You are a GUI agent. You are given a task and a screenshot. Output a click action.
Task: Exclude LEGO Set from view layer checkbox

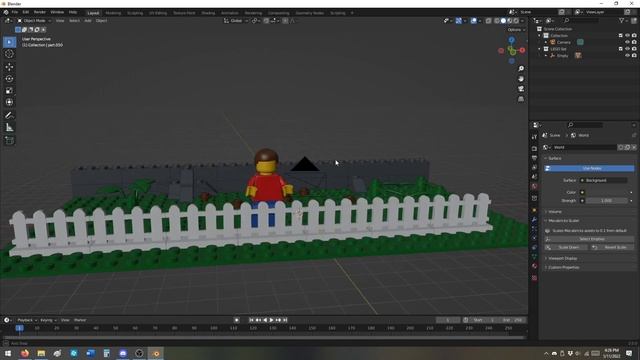(x=620, y=49)
